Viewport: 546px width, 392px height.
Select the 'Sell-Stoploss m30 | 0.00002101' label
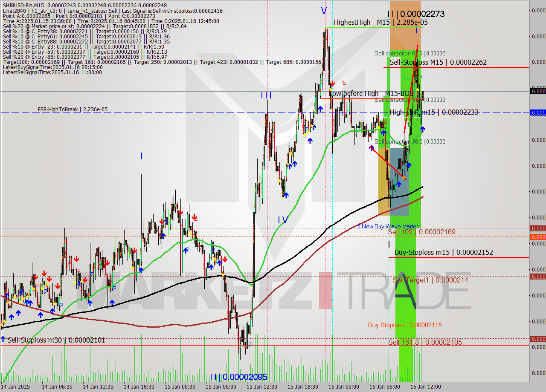click(56, 340)
